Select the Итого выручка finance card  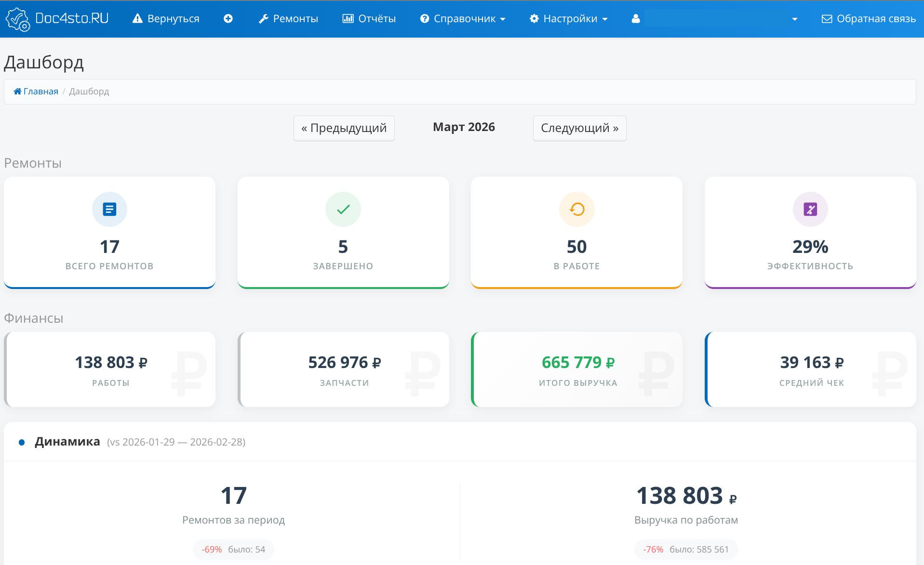point(577,369)
